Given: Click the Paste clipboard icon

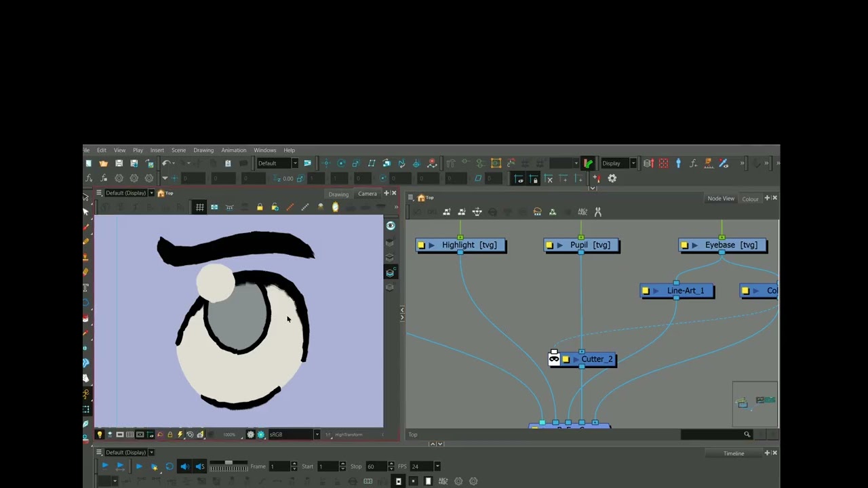Looking at the screenshot, I should click(x=228, y=163).
